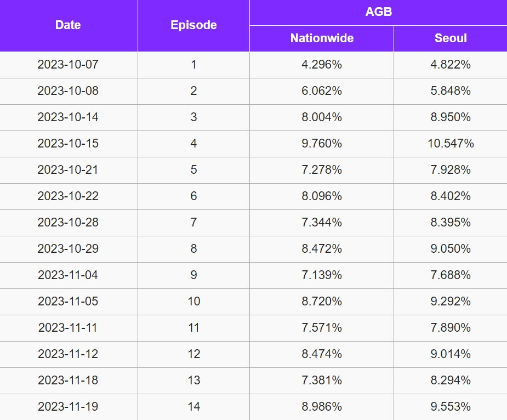
Task: Select nationwide rating 9.760%
Action: 322,144
